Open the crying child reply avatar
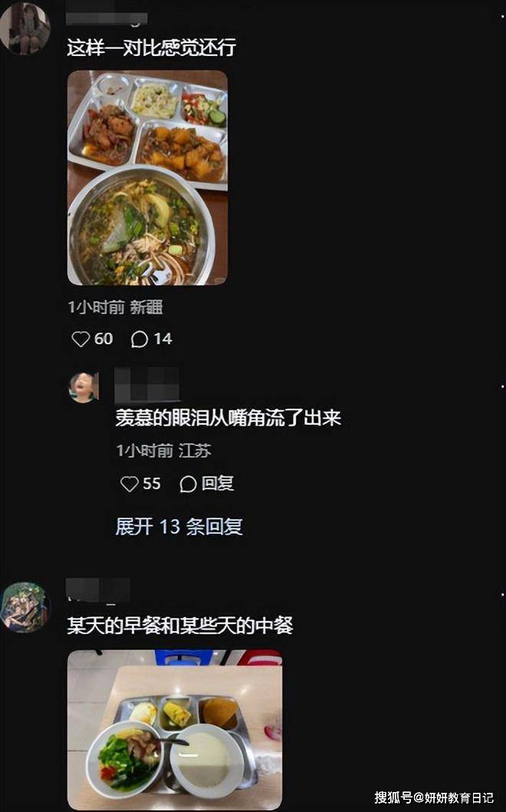 coord(84,387)
